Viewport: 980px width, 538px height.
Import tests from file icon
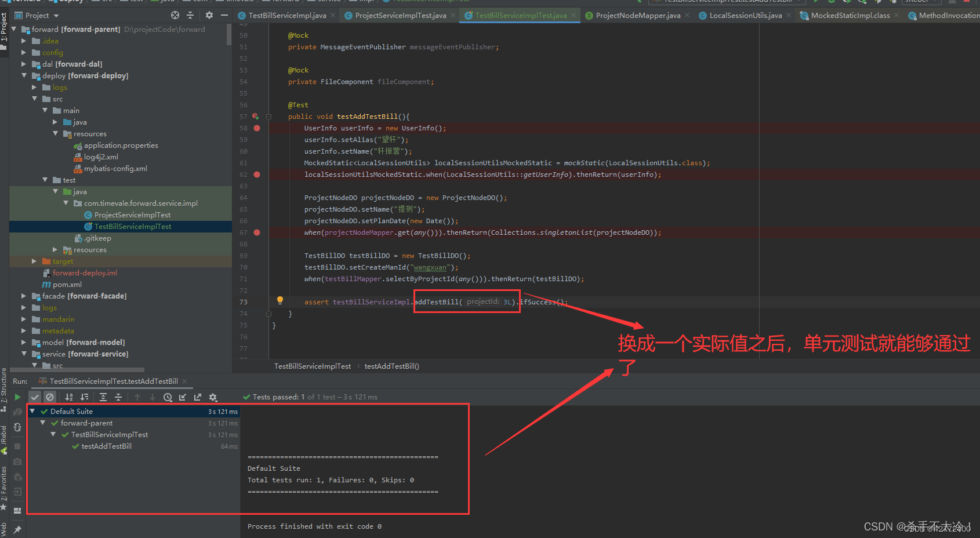pyautogui.click(x=183, y=397)
